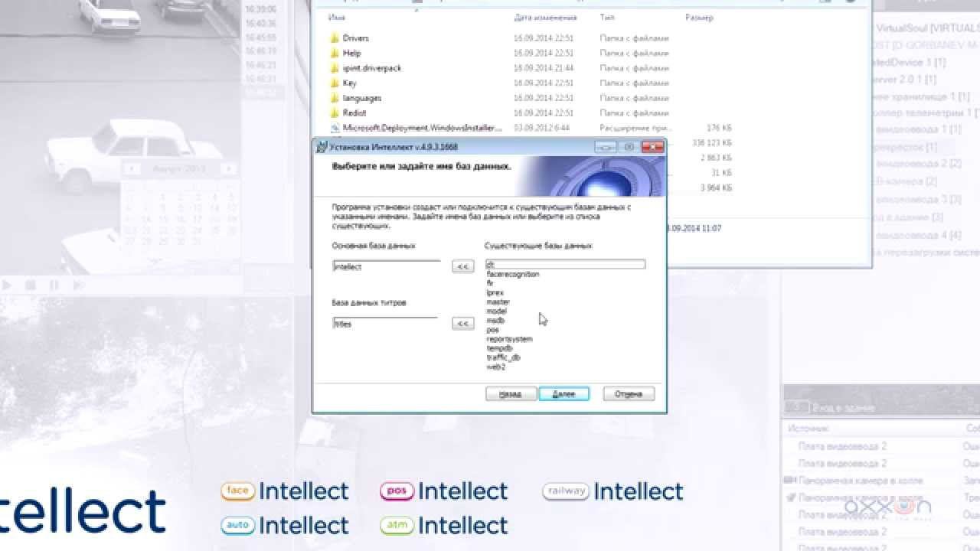Click the 3 964 КБ size cell
980x551 pixels.
pyautogui.click(x=716, y=187)
